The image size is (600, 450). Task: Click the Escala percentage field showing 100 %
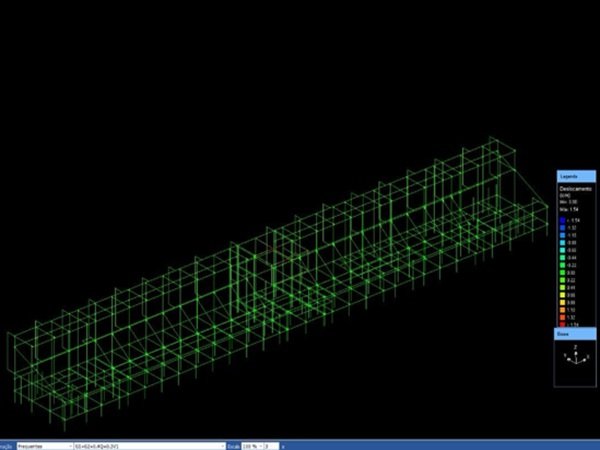[x=249, y=445]
